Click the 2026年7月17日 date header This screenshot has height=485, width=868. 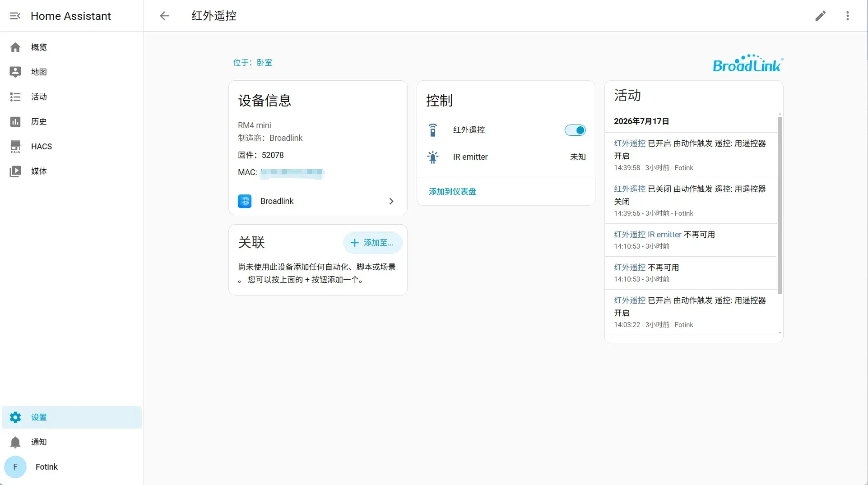(x=641, y=121)
